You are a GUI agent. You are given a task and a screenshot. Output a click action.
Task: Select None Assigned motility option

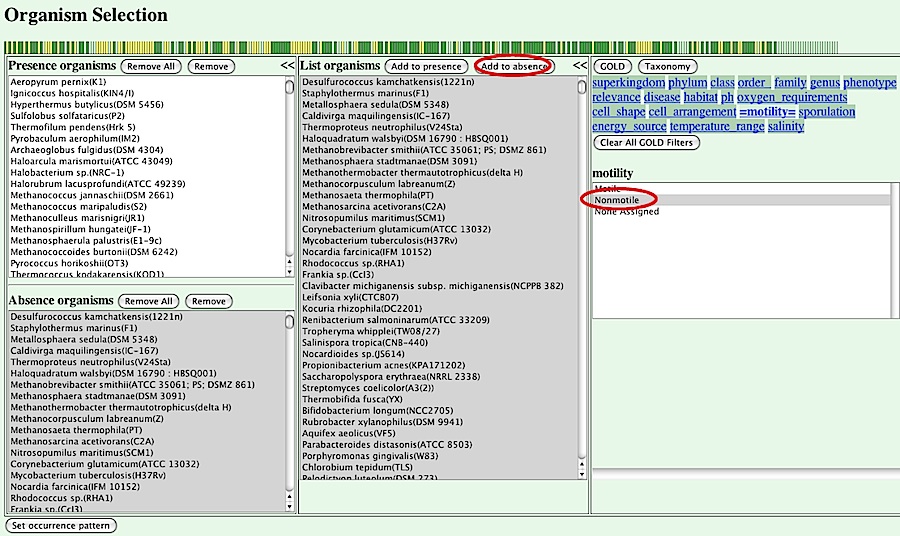tap(626, 211)
